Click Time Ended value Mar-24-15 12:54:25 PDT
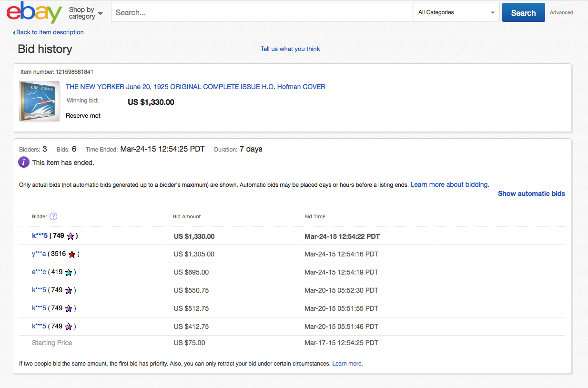The width and height of the screenshot is (588, 388). (162, 149)
